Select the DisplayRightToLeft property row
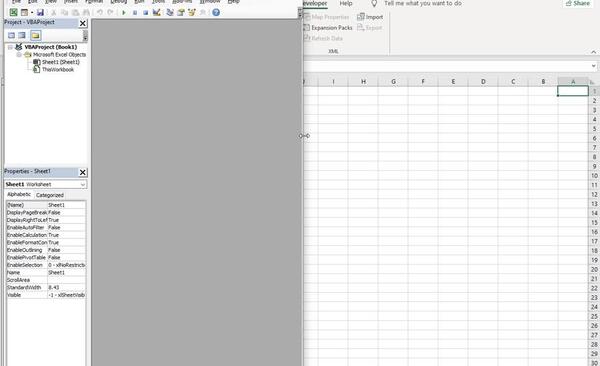The height and width of the screenshot is (366, 600). [x=46, y=220]
